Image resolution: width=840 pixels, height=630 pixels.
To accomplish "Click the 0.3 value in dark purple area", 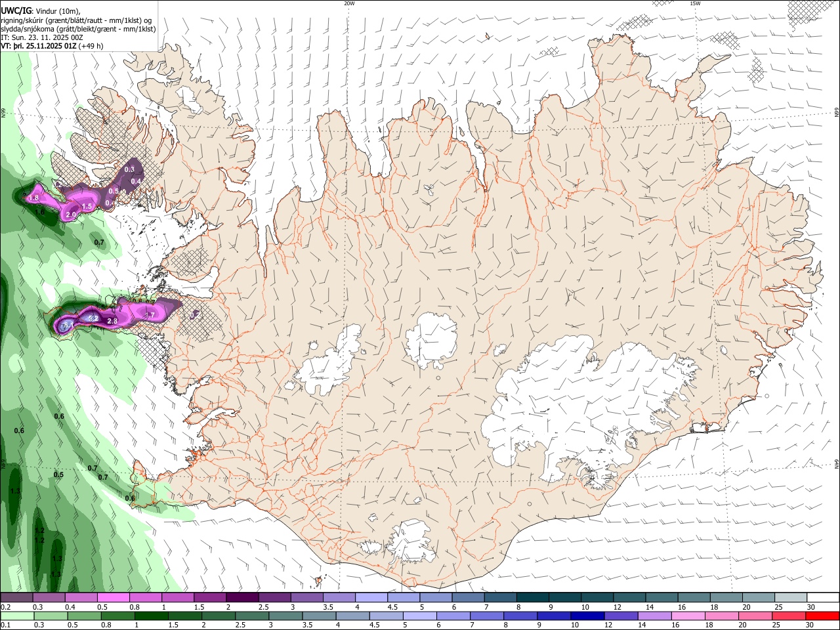I will [x=129, y=169].
